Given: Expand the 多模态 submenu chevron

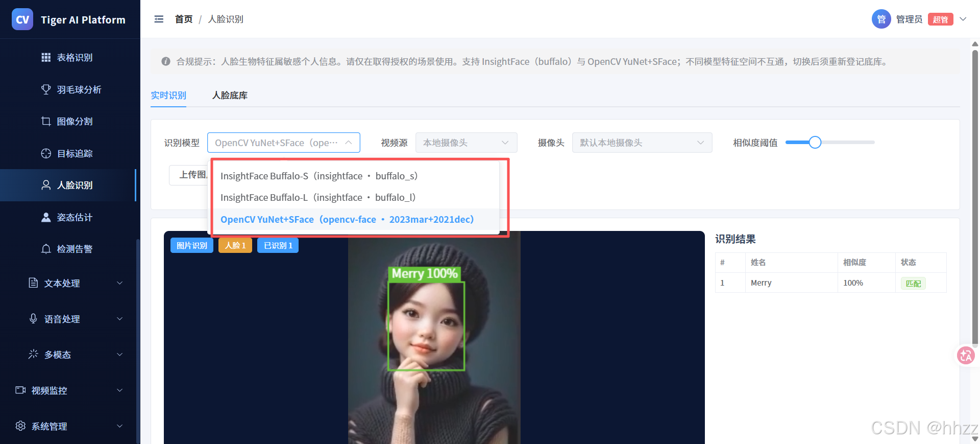Looking at the screenshot, I should click(x=120, y=355).
